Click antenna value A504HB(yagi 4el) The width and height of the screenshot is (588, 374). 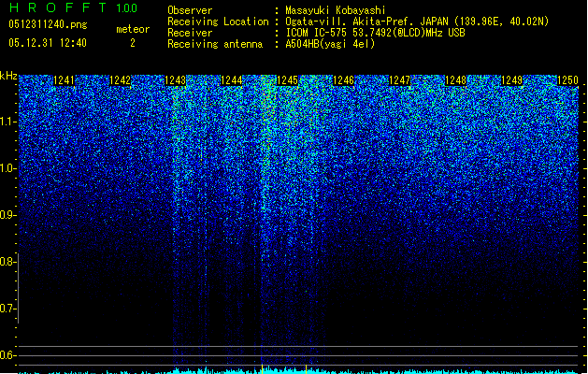[330, 44]
